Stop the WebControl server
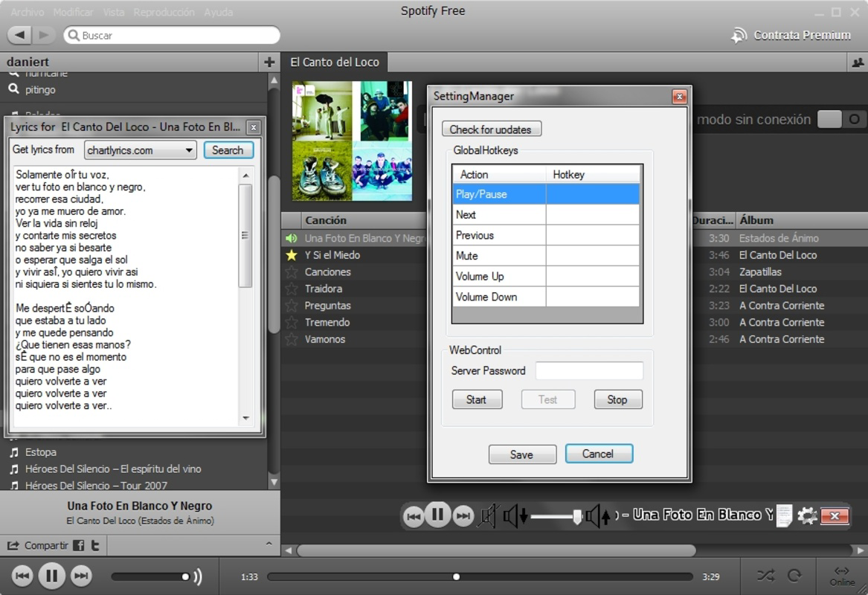The width and height of the screenshot is (868, 595). click(618, 399)
